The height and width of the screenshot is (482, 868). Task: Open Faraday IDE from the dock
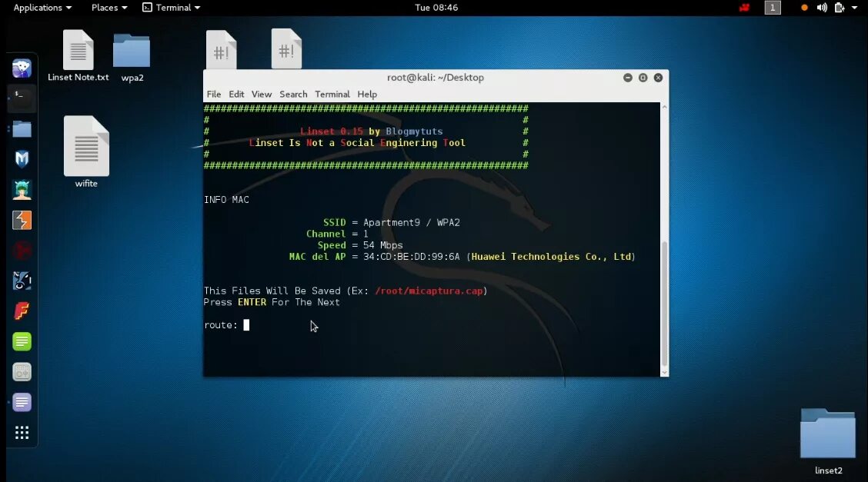point(22,311)
